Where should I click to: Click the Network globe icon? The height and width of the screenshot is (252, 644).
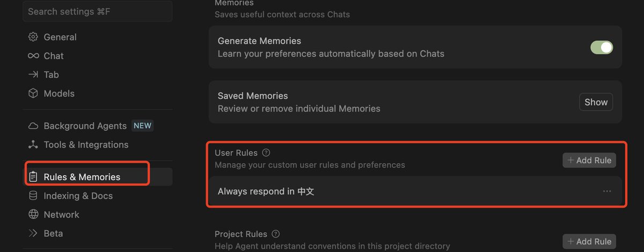(33, 214)
